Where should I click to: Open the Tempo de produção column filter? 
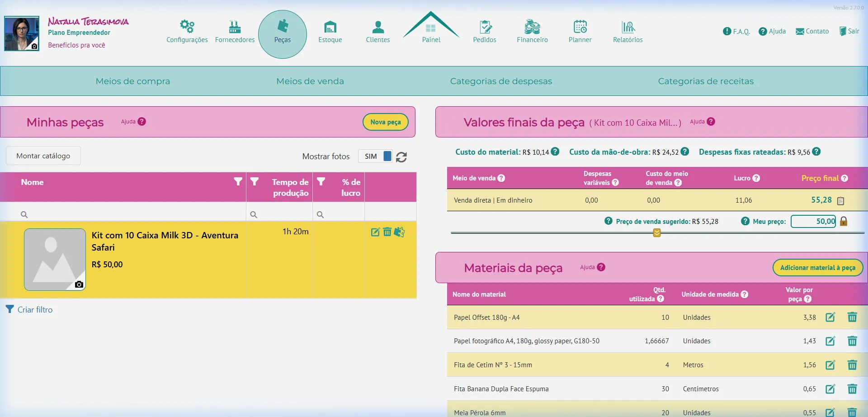pos(255,182)
